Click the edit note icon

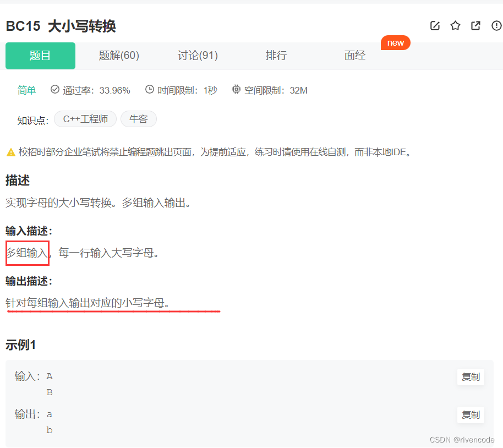[435, 26]
